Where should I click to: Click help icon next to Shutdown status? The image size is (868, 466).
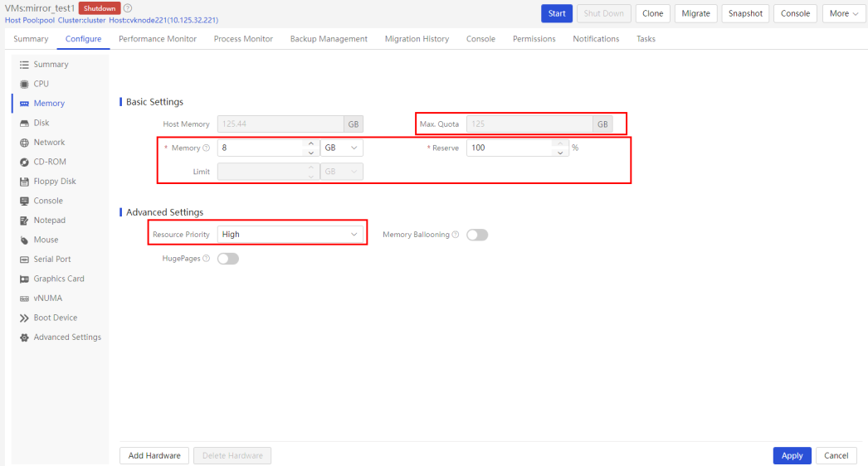[128, 8]
